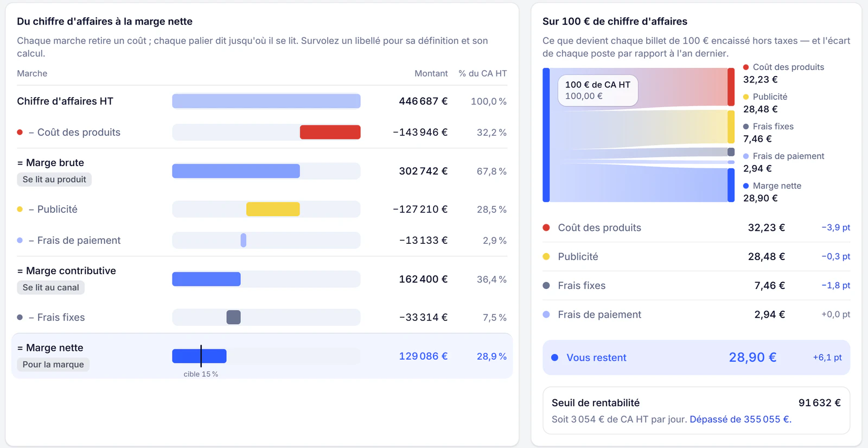Click the small Frais de paiement bar segment

point(244,240)
